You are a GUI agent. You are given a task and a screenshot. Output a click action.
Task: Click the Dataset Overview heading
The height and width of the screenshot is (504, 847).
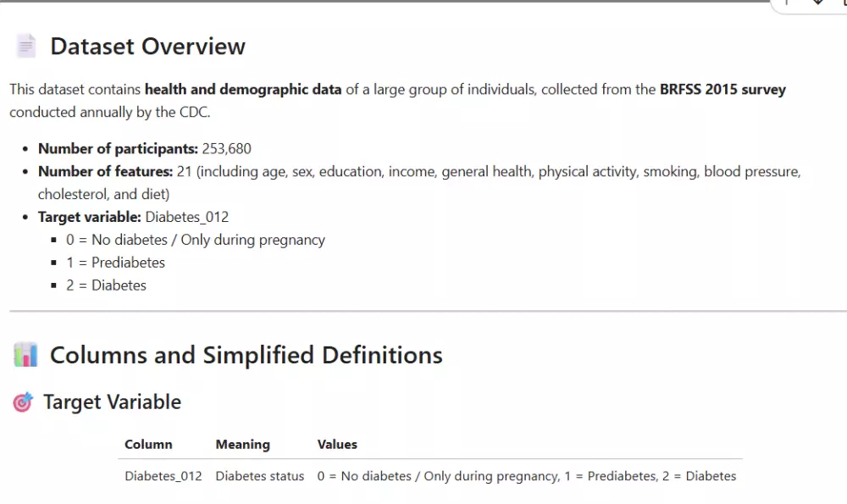[x=147, y=47]
